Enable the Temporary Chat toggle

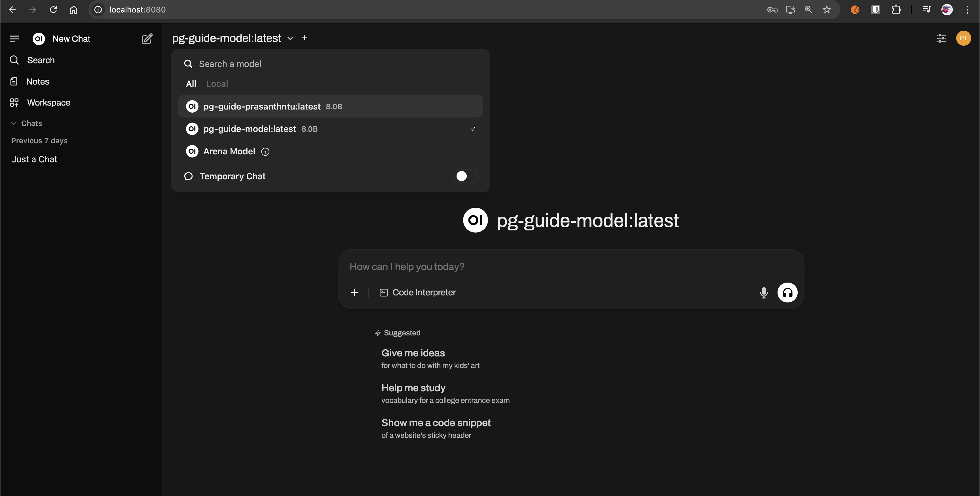point(466,176)
